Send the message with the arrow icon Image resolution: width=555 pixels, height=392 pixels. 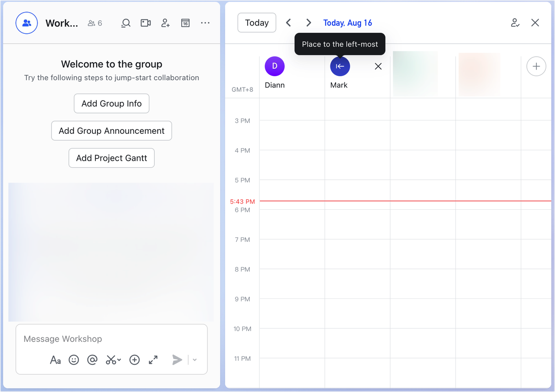[177, 360]
